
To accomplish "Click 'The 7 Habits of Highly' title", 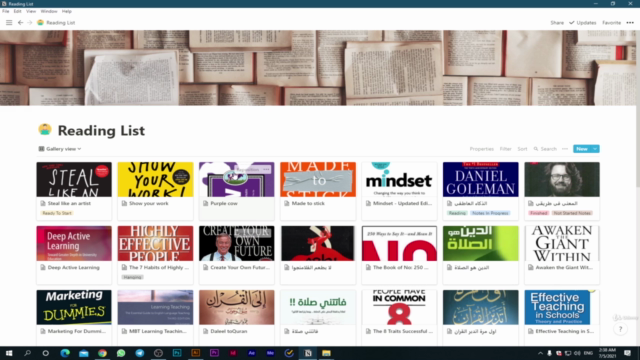I will (x=159, y=267).
